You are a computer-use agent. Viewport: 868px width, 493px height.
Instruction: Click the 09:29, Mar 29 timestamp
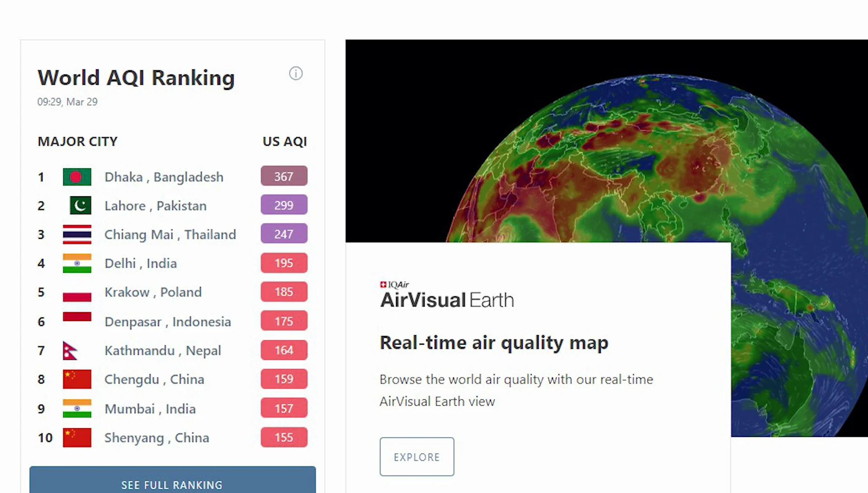pyautogui.click(x=67, y=102)
